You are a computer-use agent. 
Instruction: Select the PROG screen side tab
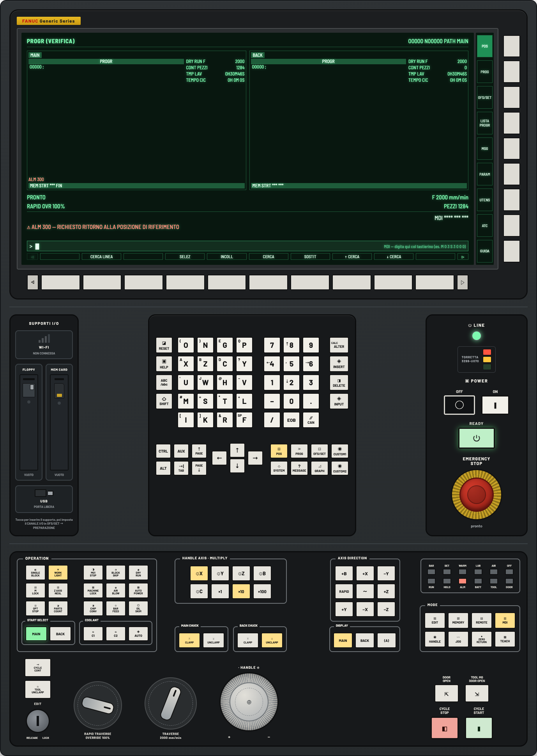pos(485,72)
